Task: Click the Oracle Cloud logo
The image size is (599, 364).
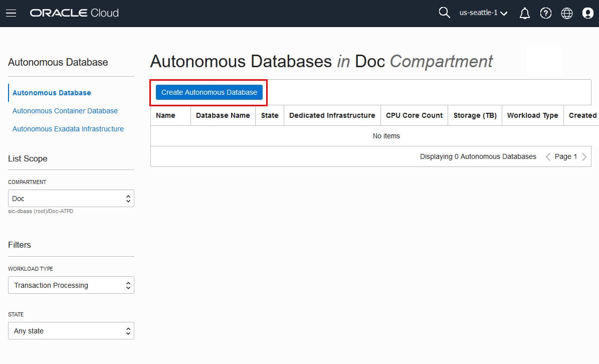Action: click(74, 13)
